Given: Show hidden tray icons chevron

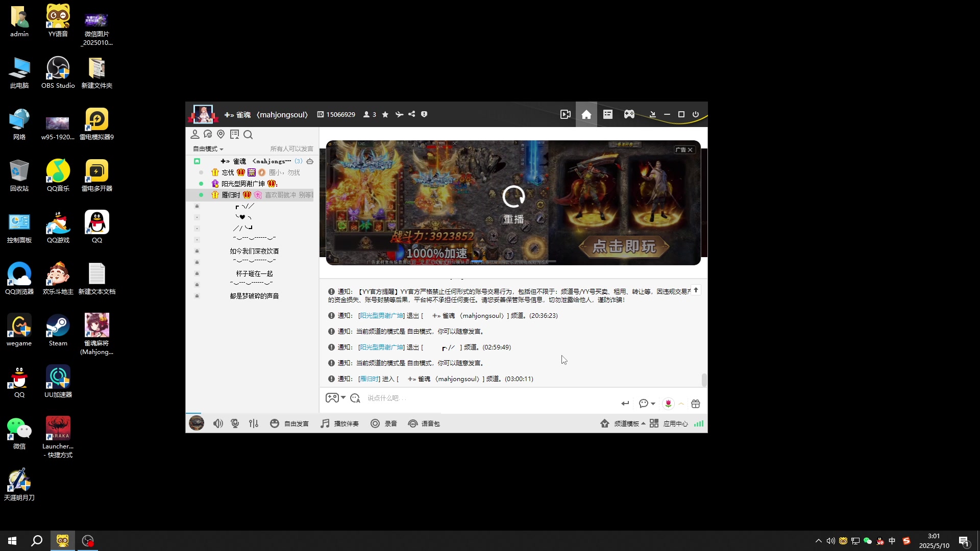Looking at the screenshot, I should 819,541.
